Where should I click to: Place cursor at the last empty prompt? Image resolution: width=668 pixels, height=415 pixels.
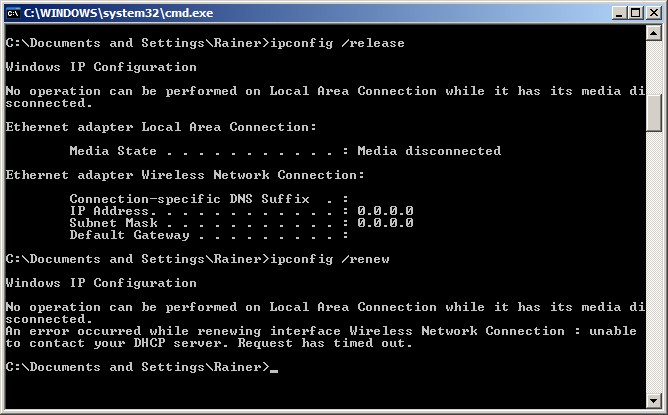pyautogui.click(x=274, y=368)
